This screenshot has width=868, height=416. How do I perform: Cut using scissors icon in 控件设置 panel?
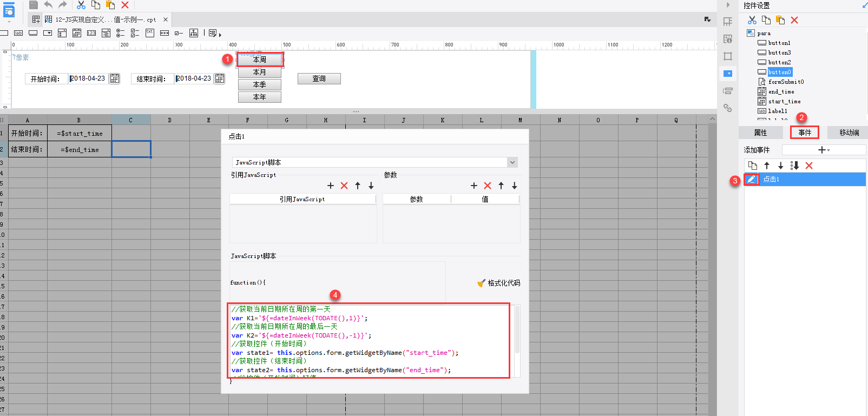752,20
